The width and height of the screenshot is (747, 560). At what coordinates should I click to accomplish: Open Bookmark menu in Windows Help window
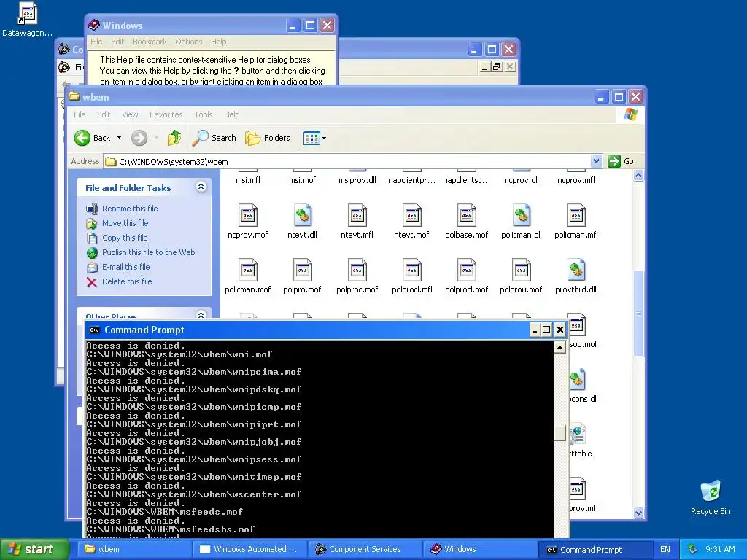[150, 42]
